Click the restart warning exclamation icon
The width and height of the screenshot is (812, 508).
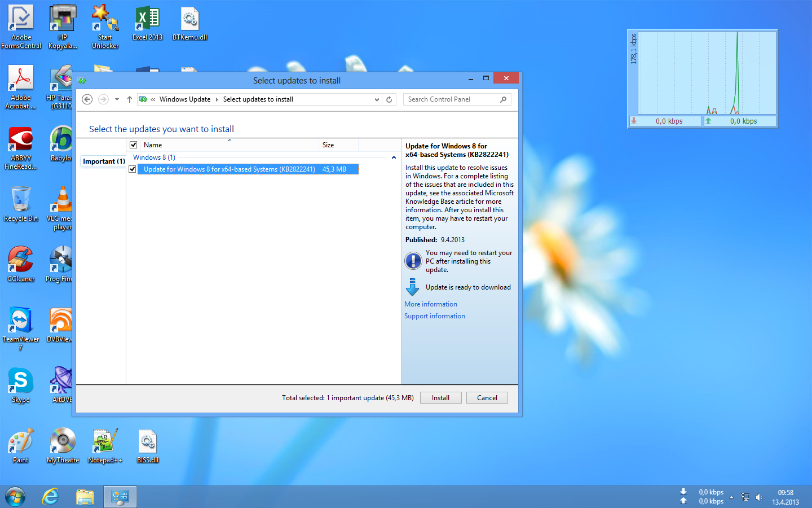tap(413, 260)
